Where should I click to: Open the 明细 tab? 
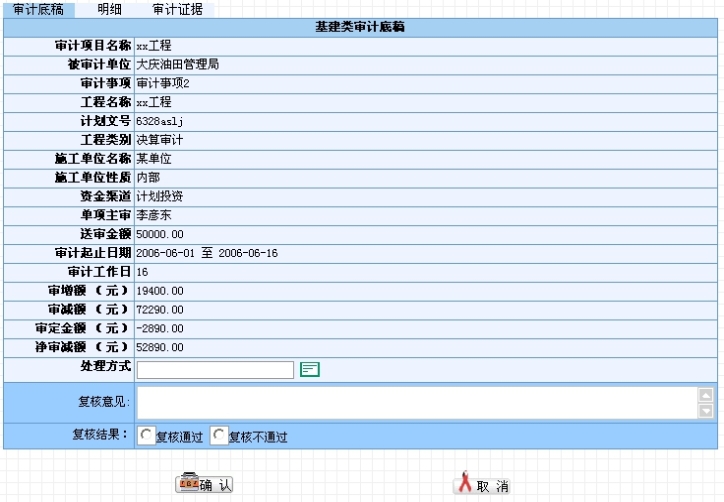click(110, 9)
